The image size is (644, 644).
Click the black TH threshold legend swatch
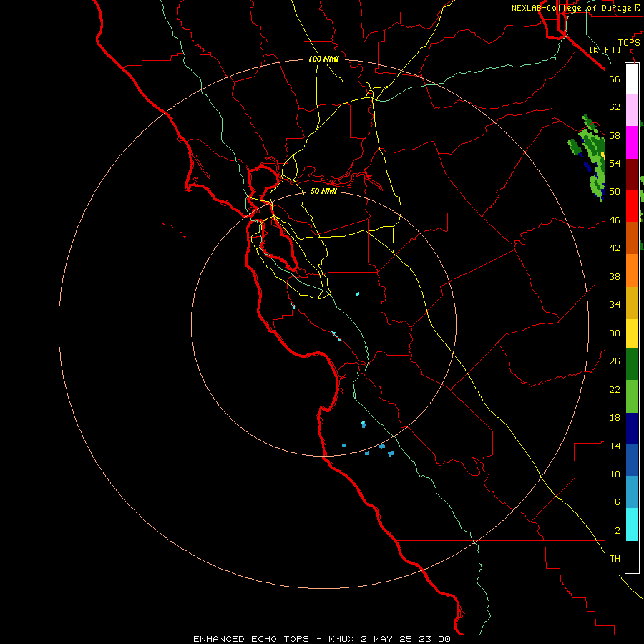(x=632, y=557)
